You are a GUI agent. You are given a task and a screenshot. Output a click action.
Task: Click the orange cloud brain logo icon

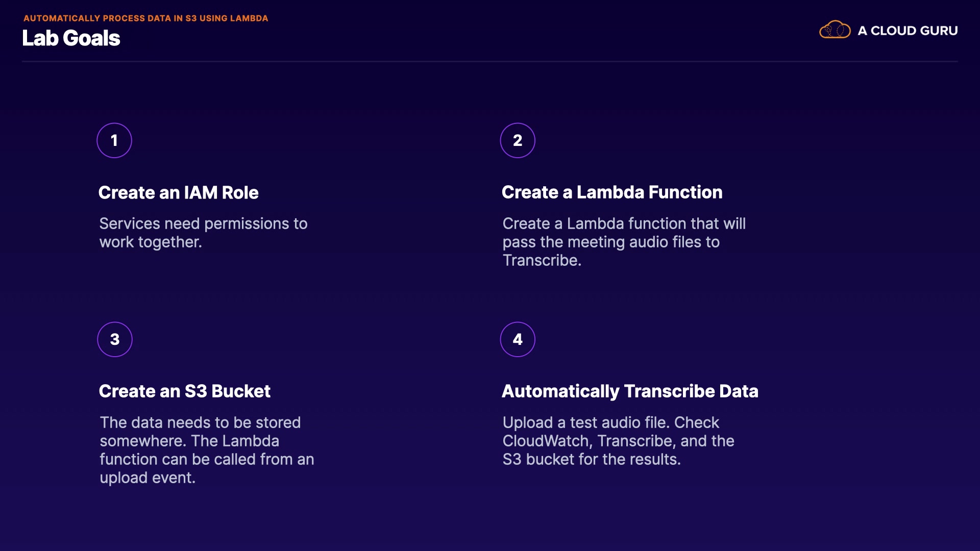click(835, 30)
